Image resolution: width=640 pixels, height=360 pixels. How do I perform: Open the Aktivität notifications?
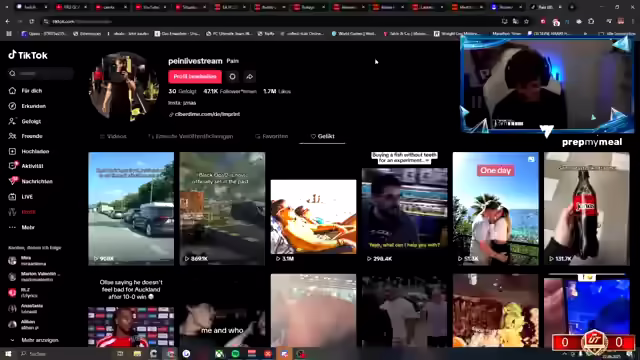tap(26, 166)
